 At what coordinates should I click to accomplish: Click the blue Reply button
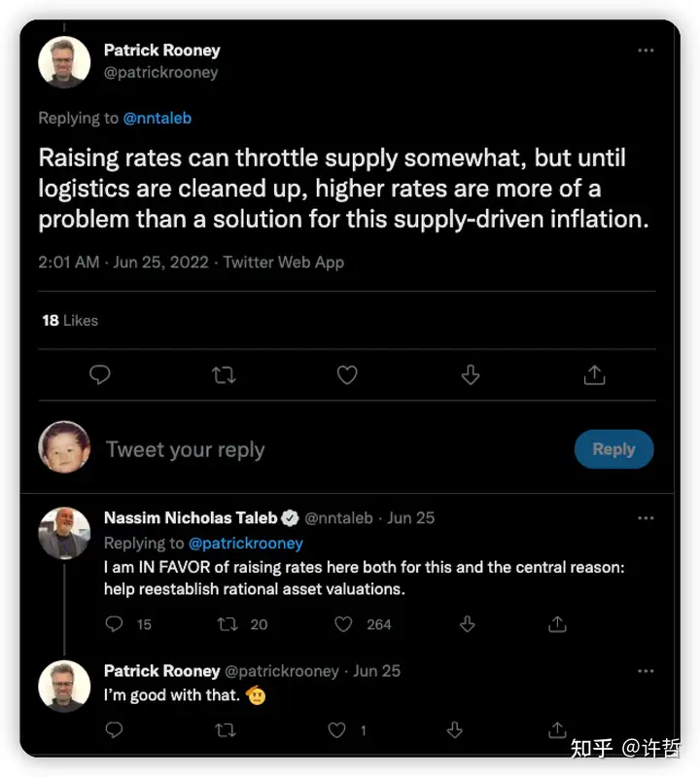[x=613, y=449]
